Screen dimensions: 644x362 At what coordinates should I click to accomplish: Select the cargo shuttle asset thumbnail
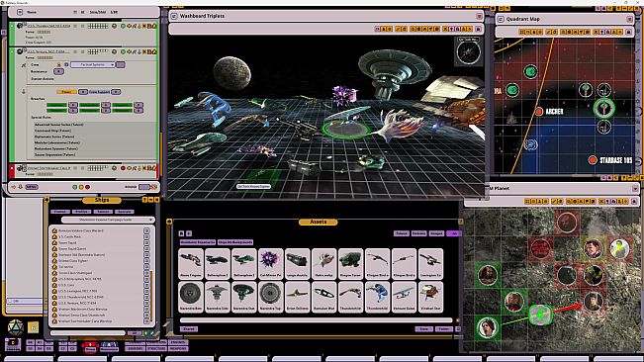click(298, 263)
